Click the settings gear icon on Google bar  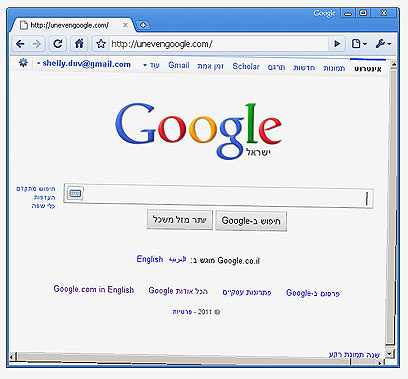coord(23,63)
